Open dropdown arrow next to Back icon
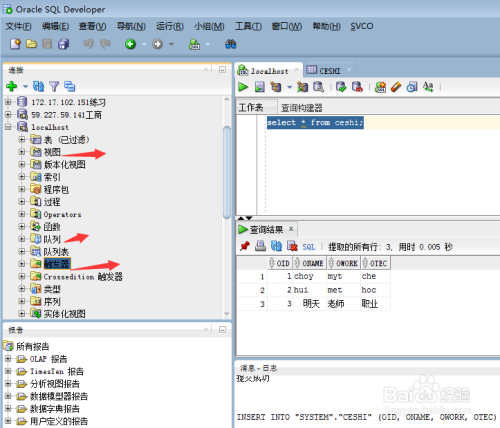This screenshot has height=428, width=500. [144, 44]
